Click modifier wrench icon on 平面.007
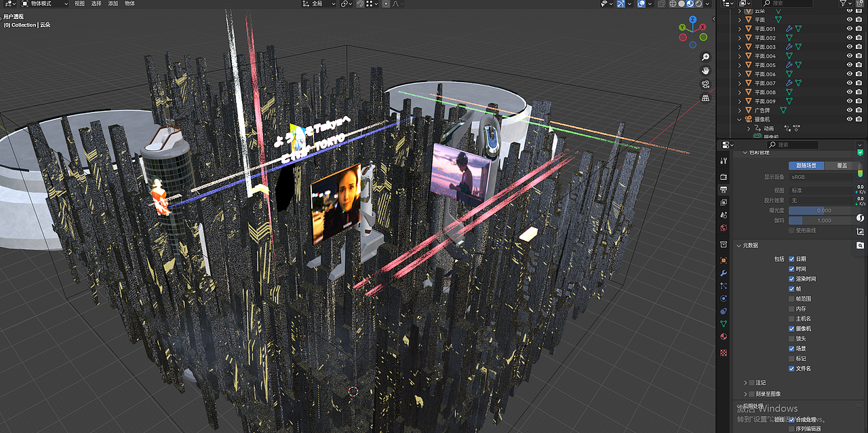Screen dimensions: 868x433 789,83
